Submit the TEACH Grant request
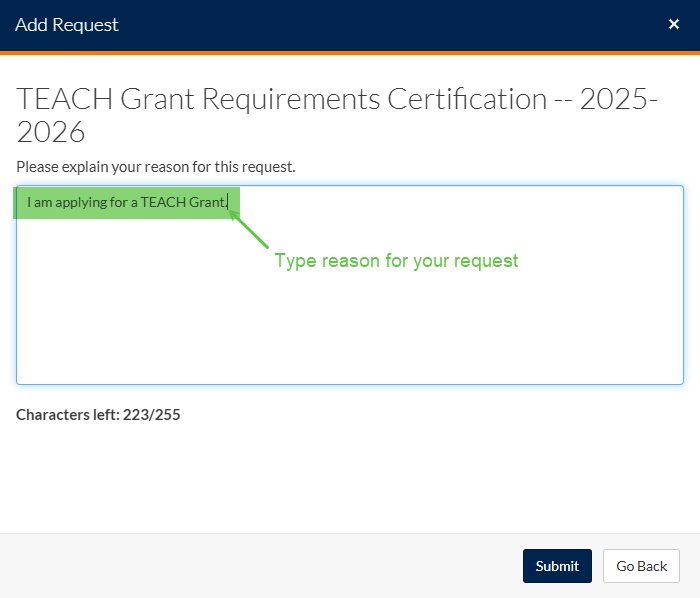The height and width of the screenshot is (598, 700). [x=557, y=566]
